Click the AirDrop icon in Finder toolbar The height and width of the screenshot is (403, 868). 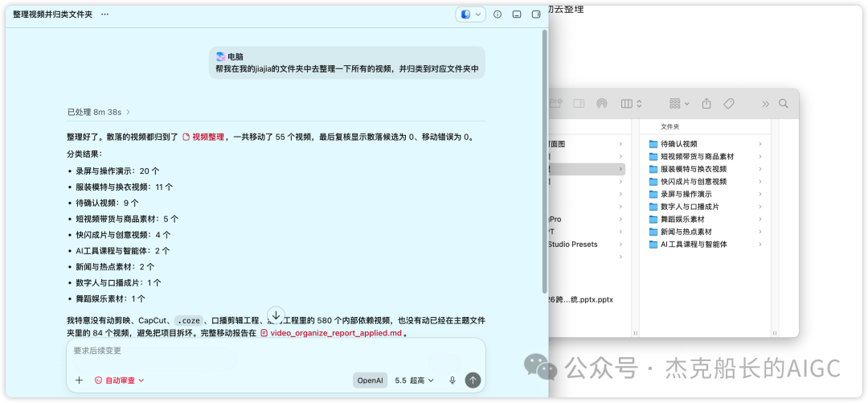[x=602, y=104]
